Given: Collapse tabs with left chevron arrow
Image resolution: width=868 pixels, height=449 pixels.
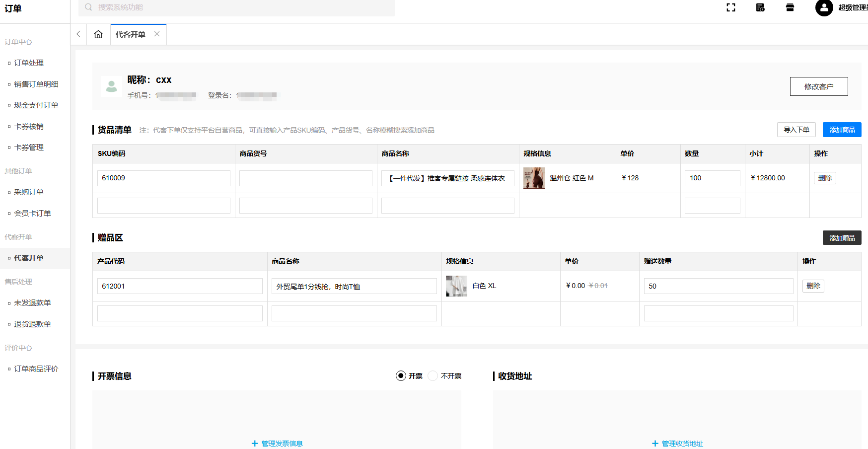Looking at the screenshot, I should [78, 34].
